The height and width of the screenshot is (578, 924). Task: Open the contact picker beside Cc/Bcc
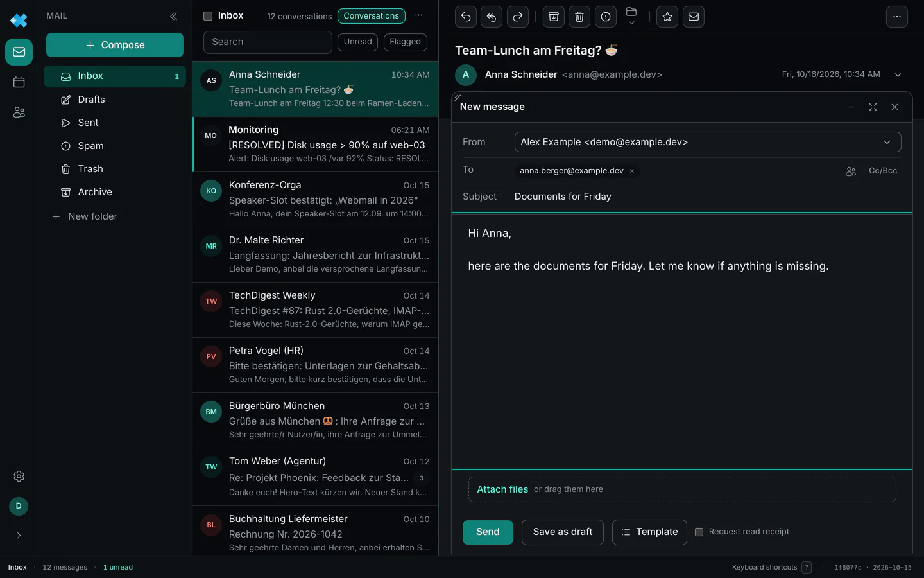click(x=851, y=171)
